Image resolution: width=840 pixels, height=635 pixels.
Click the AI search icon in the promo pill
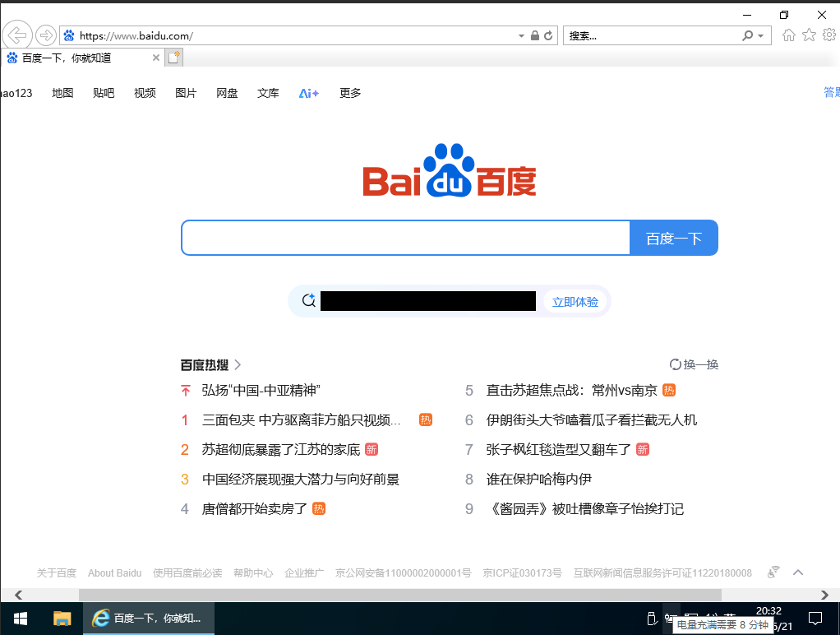[x=308, y=300]
